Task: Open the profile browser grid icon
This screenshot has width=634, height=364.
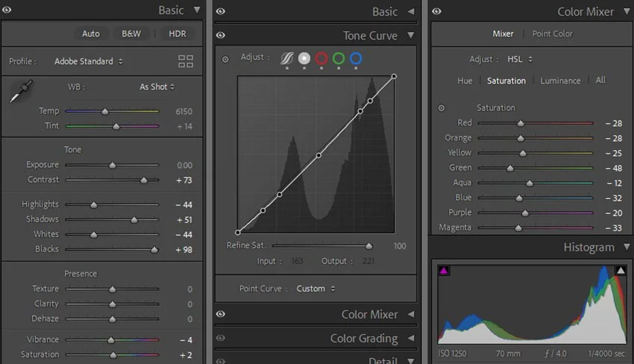Action: coord(186,62)
